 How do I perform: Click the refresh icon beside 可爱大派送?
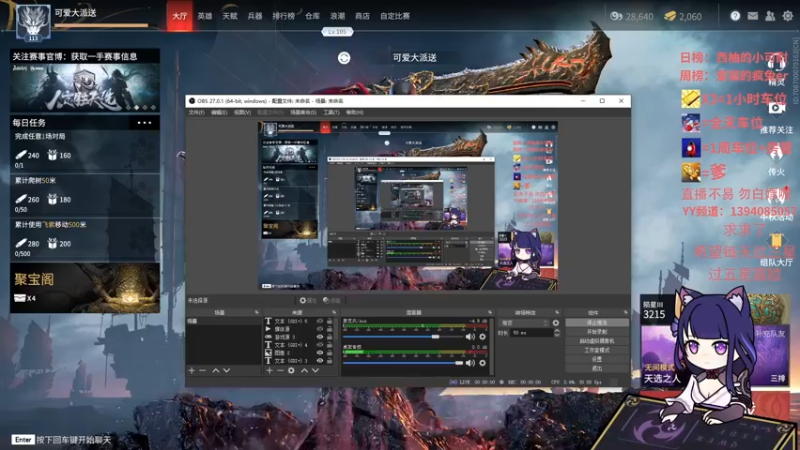click(344, 58)
